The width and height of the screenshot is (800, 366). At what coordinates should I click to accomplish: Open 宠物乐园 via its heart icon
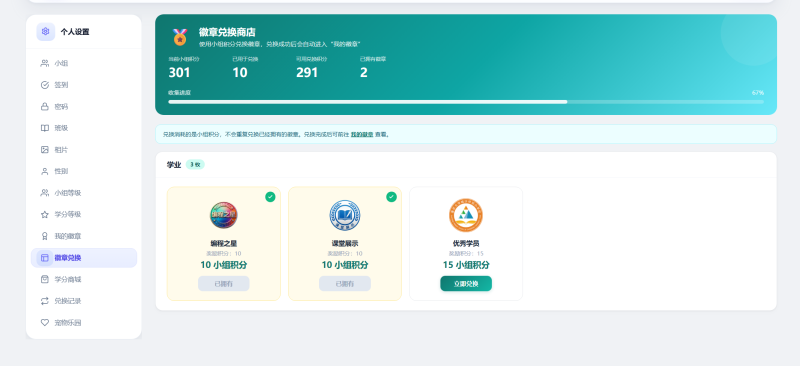(45, 323)
